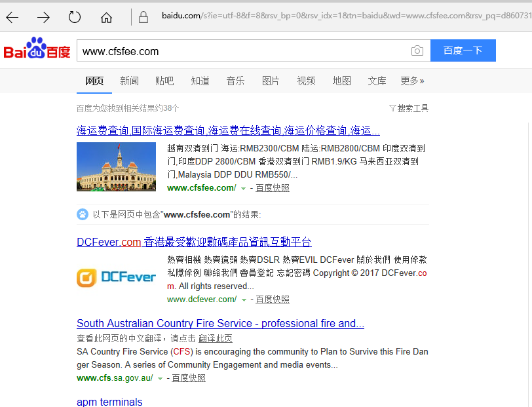Expand the arrow next to www.dcfever.com/

pos(244,300)
